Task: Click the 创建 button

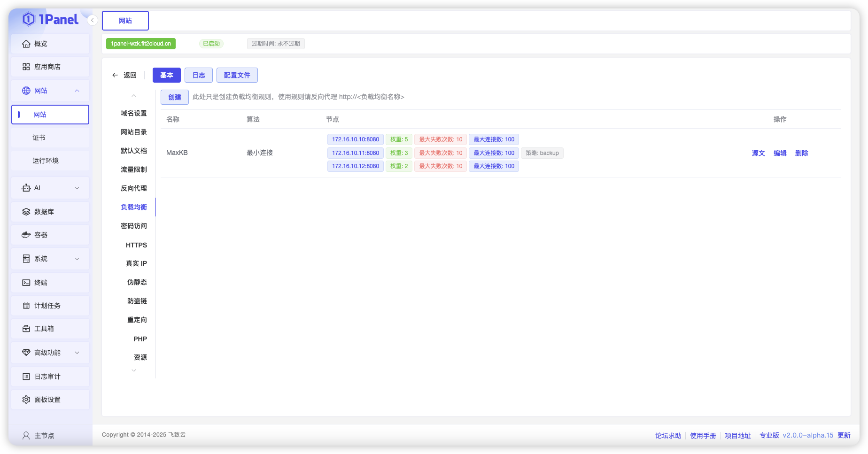Action: tap(174, 97)
